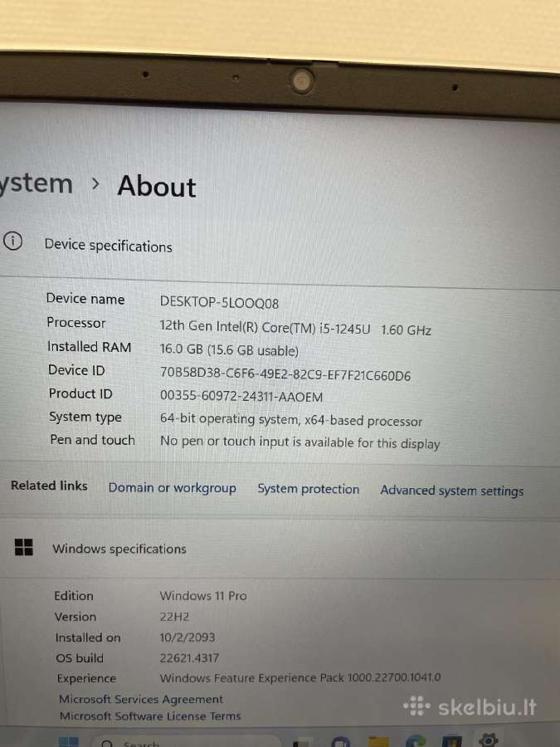Go back to System via breadcrumb
This screenshot has width=560, height=747.
click(x=37, y=184)
